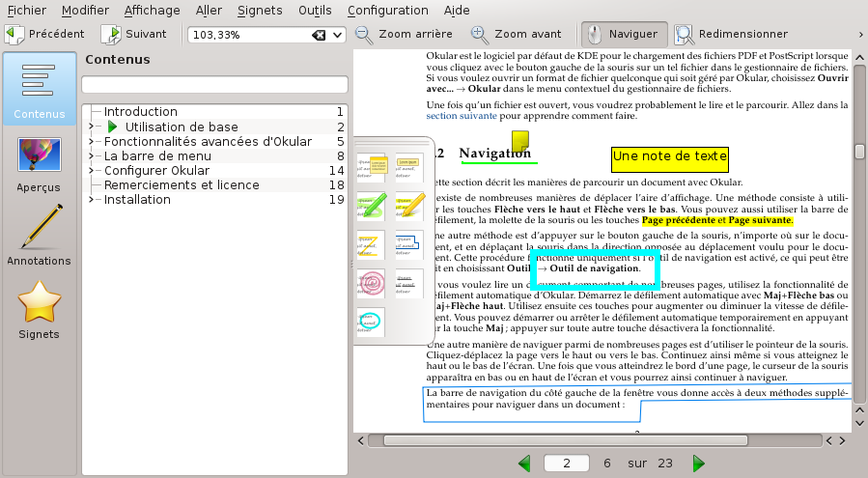Enable the Redimensionner zoom tool

tap(685, 34)
